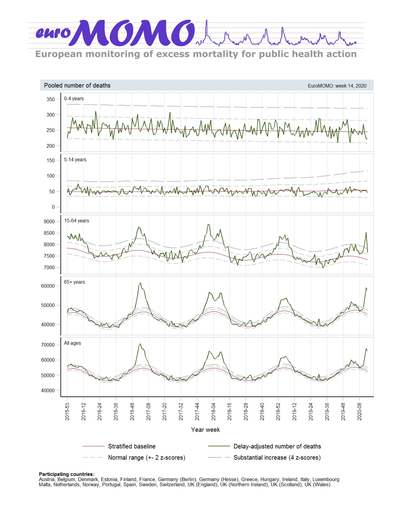
Task: Click the 2020-08 x-axis tick label
Action: coord(359,411)
